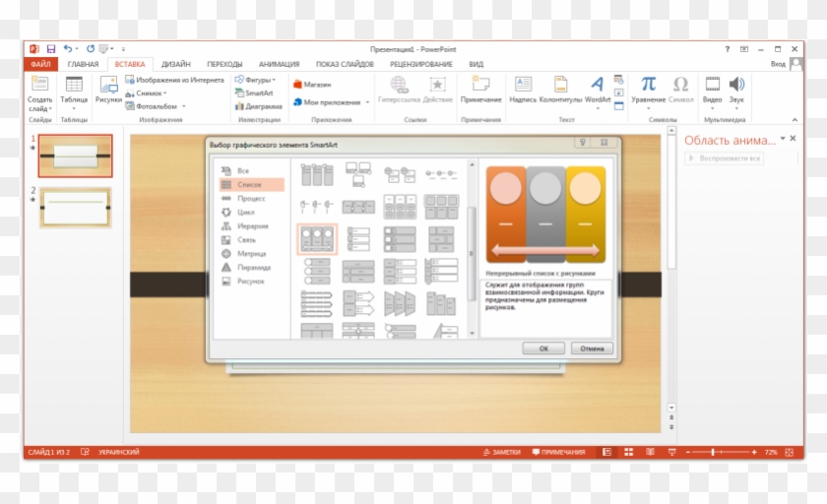827x504 pixels.
Task: Select the Процесс SmartArt category
Action: [252, 198]
